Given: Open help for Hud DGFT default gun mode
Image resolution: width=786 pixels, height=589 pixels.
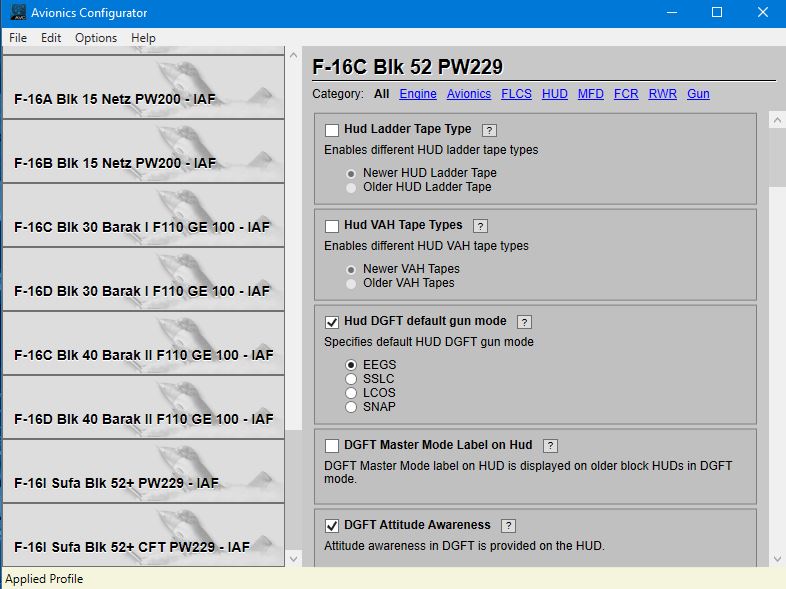Looking at the screenshot, I should point(524,322).
